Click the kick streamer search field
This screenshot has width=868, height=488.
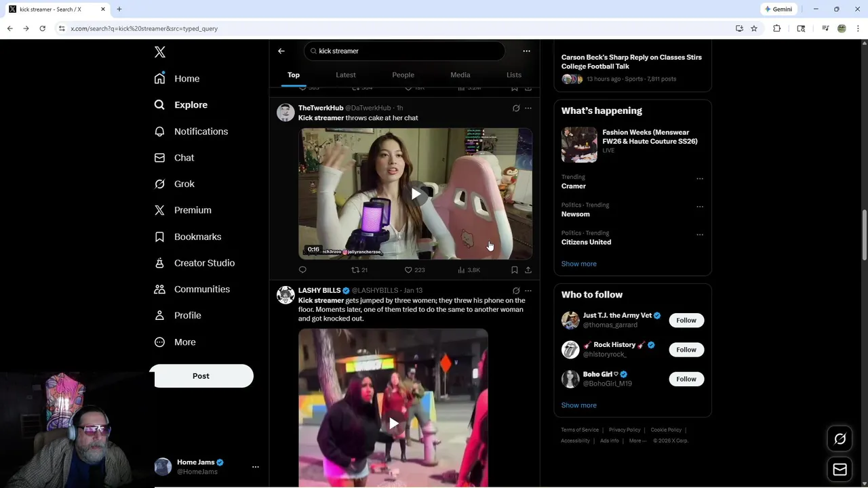405,51
